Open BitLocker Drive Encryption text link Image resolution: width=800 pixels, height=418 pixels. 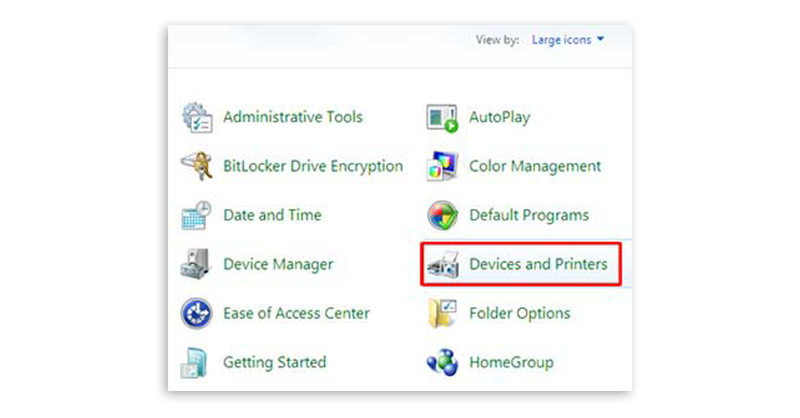313,166
